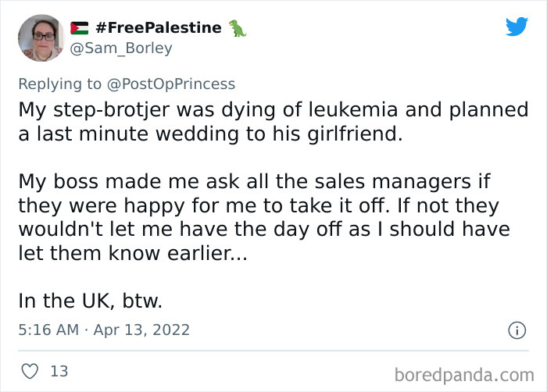Visit the @Sam_Borley handle
This screenshot has width=547, height=392.
(121, 48)
